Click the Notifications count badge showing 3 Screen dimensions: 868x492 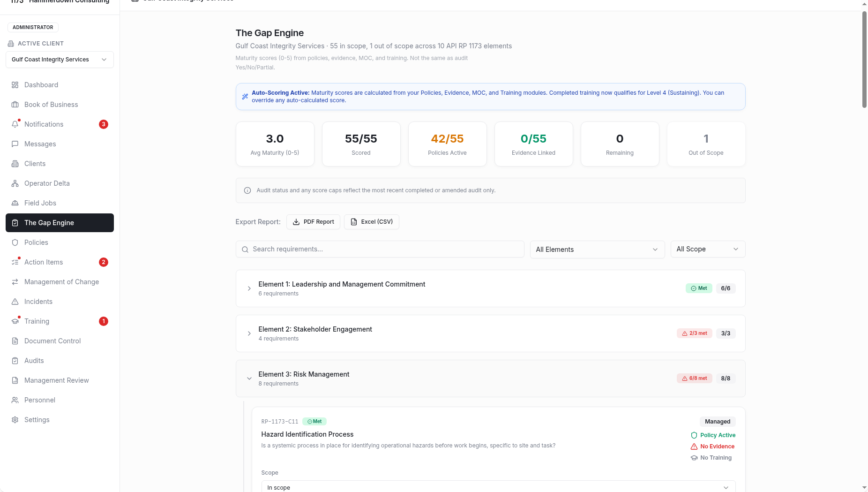click(x=104, y=124)
